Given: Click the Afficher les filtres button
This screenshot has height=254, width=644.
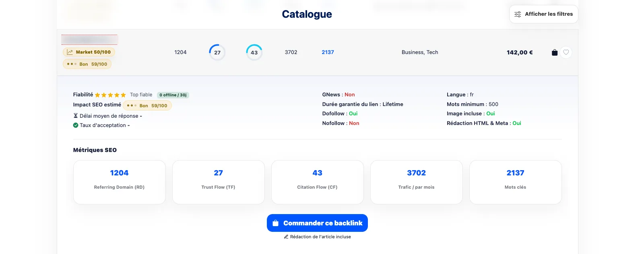Looking at the screenshot, I should pos(543,14).
